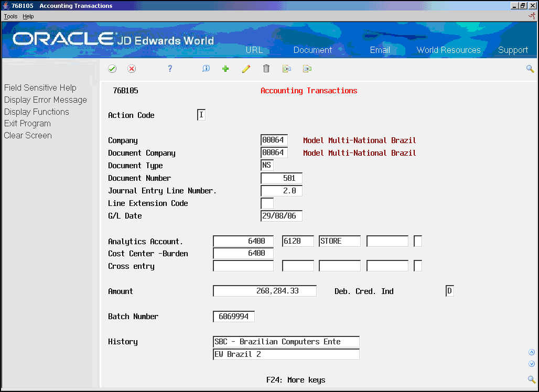Open help with the question mark icon
The width and height of the screenshot is (539, 392).
(x=170, y=69)
